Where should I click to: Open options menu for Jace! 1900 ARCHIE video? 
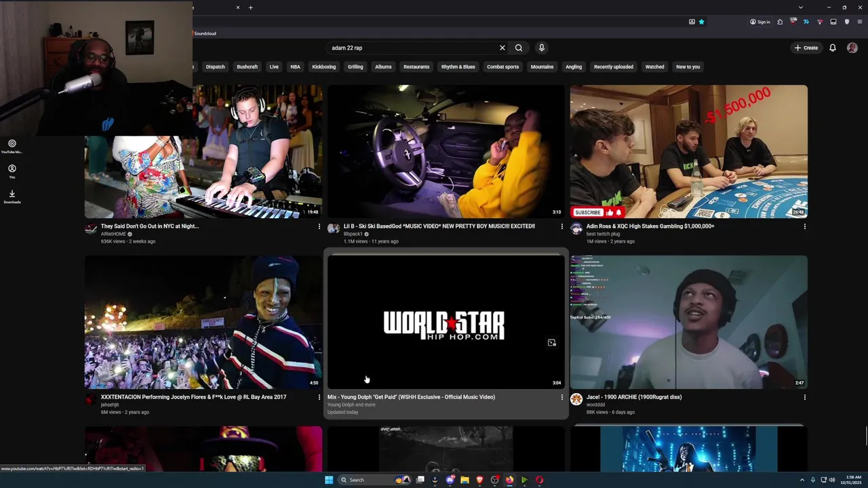pyautogui.click(x=804, y=397)
